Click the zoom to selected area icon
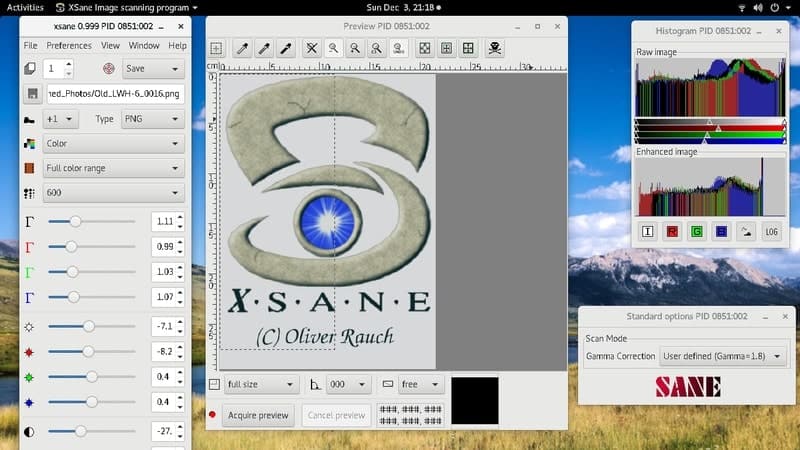The image size is (800, 450). 377,48
